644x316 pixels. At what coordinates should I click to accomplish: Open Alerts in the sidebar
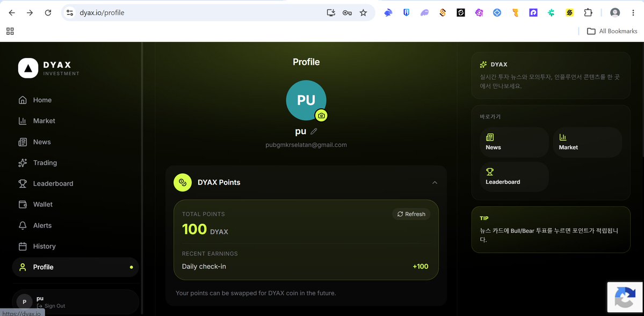tap(76, 226)
